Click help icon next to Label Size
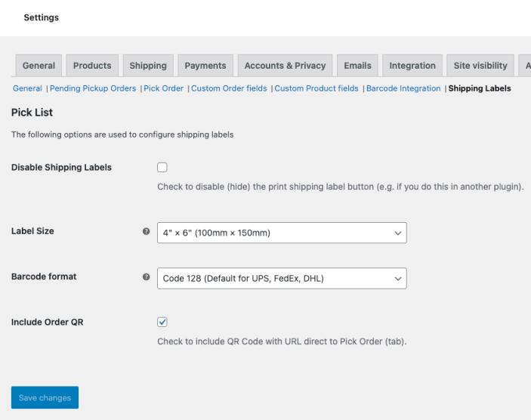This screenshot has height=420, width=531. (x=147, y=232)
